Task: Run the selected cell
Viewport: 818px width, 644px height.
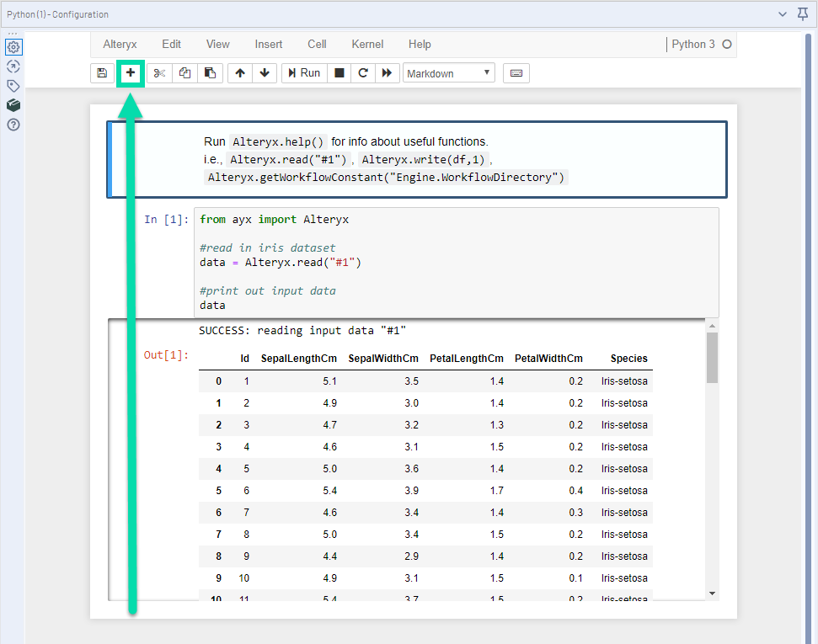Action: (x=304, y=73)
